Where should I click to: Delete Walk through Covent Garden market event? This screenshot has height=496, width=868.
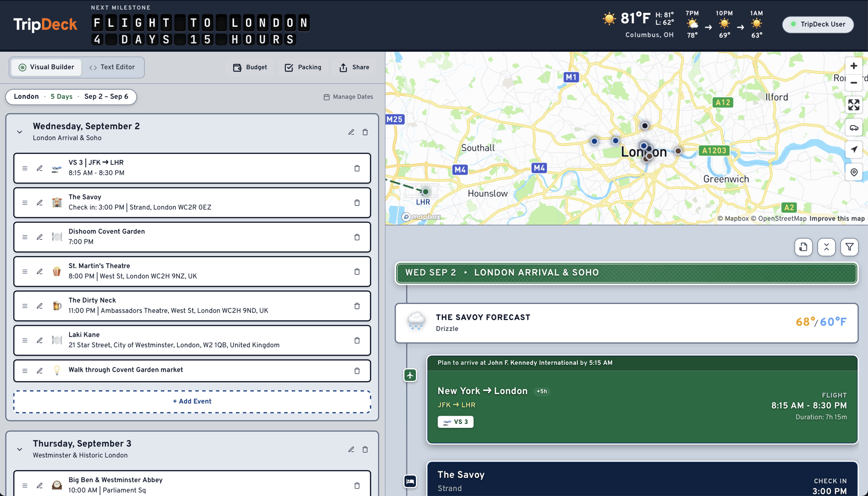357,371
